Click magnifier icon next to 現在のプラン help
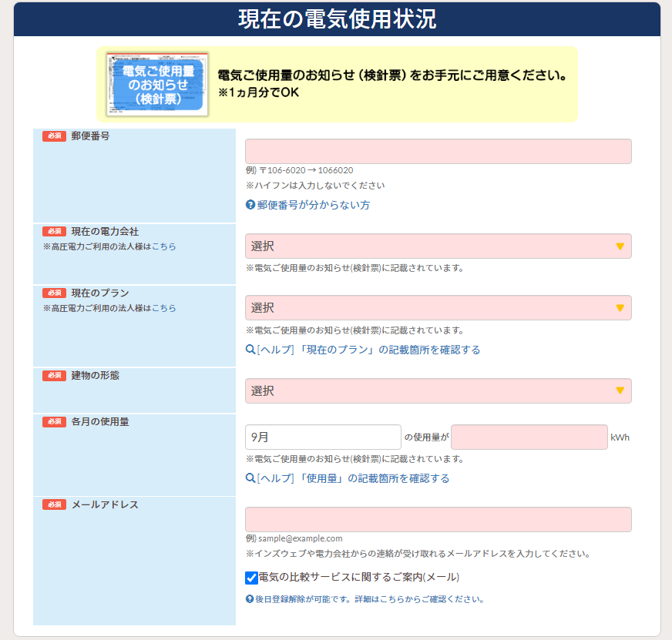The image size is (672, 640). click(x=250, y=350)
